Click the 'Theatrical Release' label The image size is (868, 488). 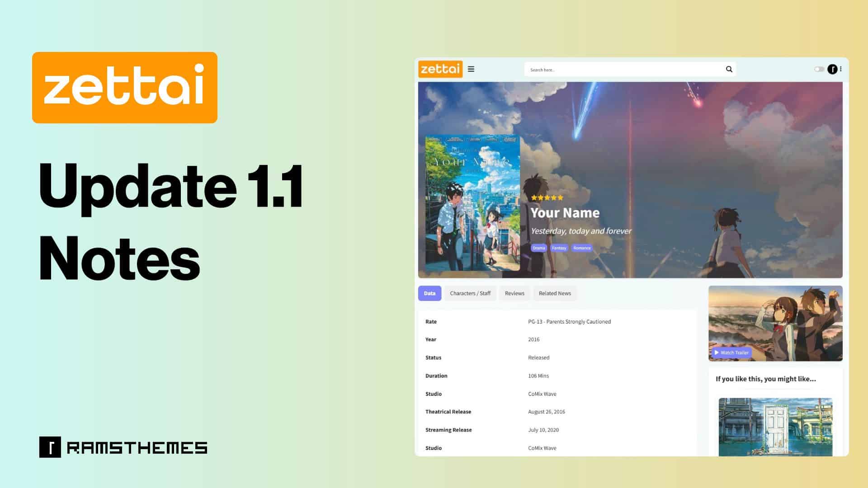448,412
